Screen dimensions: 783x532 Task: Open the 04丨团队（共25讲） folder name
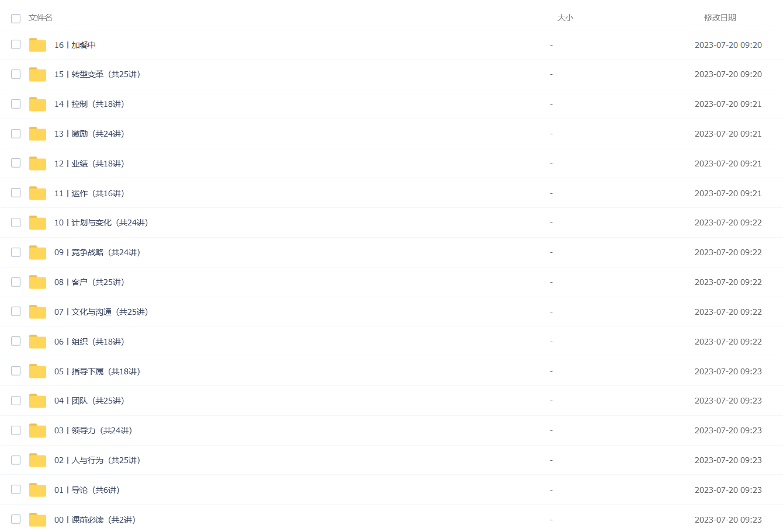[89, 401]
